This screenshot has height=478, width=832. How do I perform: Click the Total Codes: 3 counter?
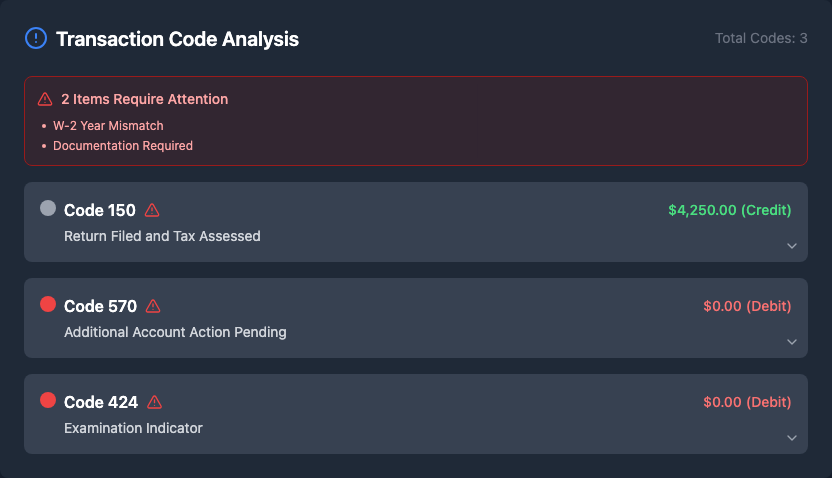tap(761, 39)
